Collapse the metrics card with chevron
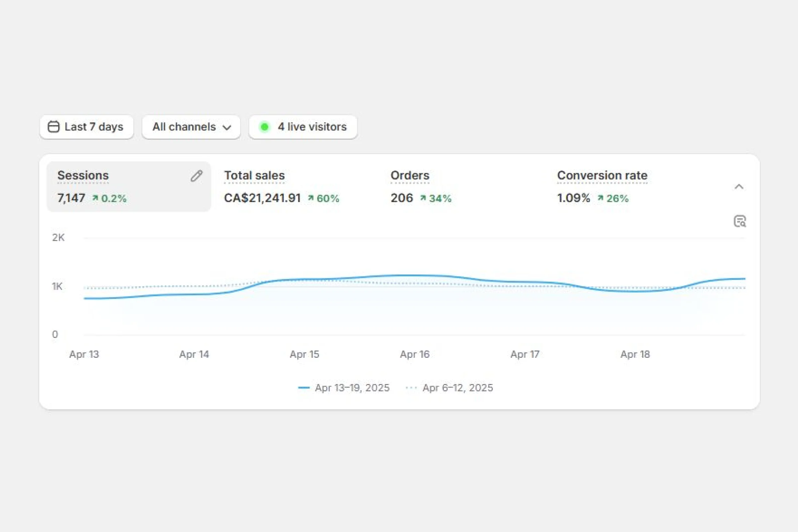 coord(739,187)
